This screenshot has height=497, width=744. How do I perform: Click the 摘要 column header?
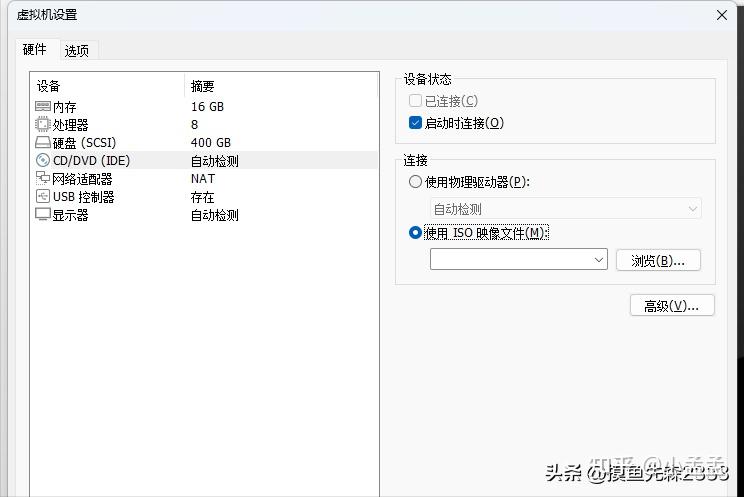tap(203, 86)
